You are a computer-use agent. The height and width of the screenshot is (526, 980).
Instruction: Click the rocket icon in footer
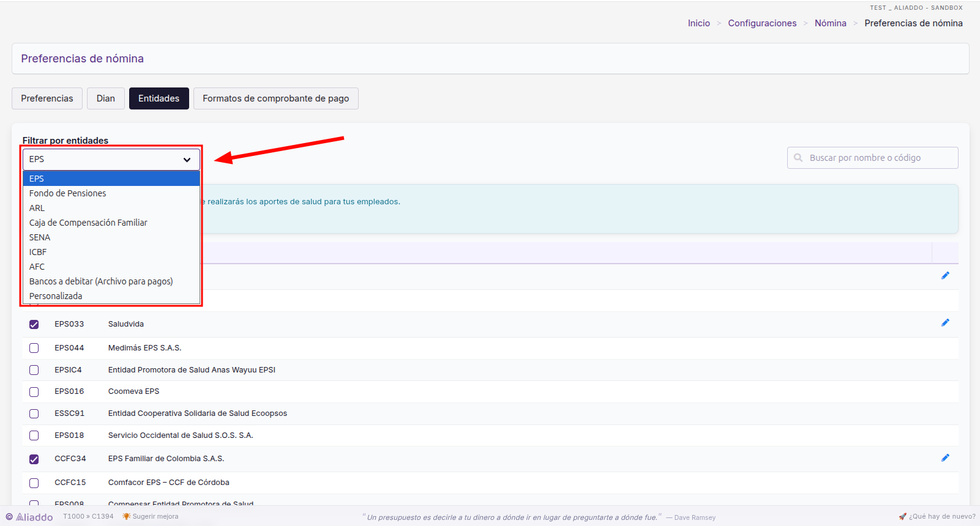902,516
